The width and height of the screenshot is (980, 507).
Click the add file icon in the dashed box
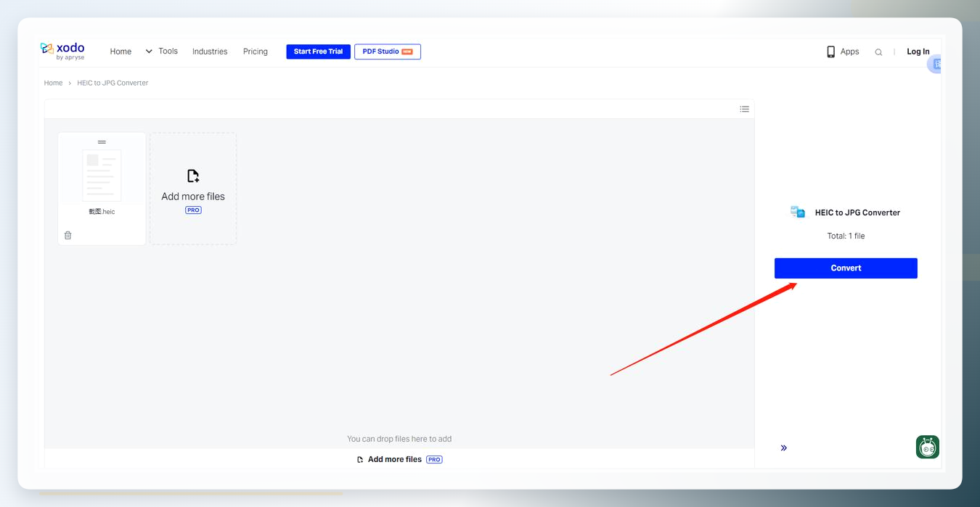click(193, 176)
